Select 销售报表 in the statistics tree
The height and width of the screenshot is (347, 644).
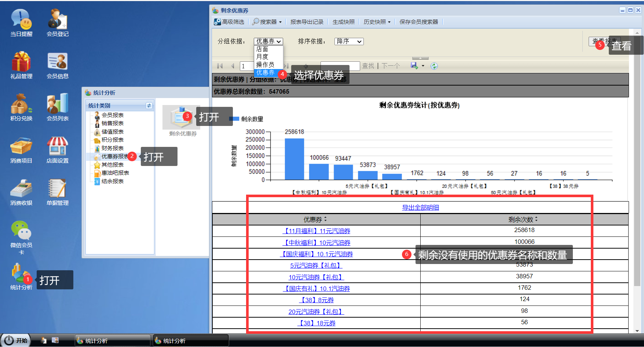point(112,123)
